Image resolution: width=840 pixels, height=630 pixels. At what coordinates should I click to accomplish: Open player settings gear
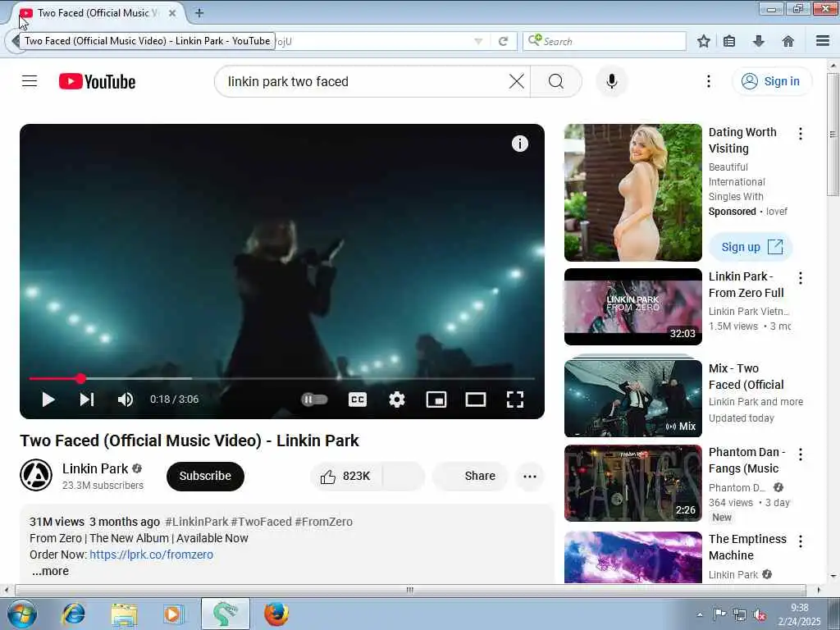397,399
